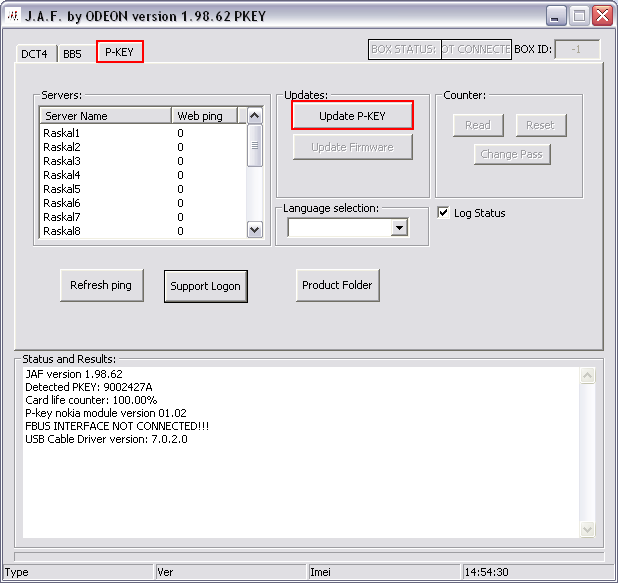Click the server list scroll up arrow
Viewport: 618px width, 583px height.
click(255, 115)
